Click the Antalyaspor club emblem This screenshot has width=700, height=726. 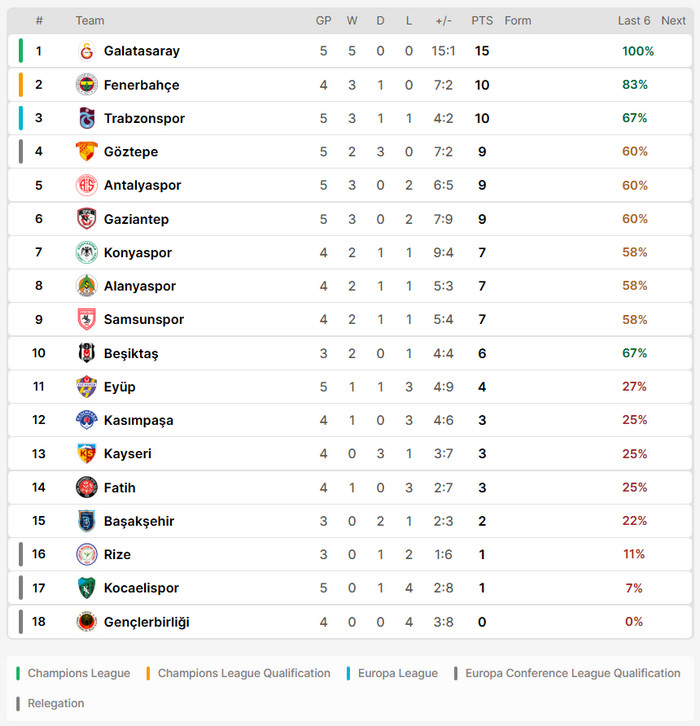pos(86,185)
